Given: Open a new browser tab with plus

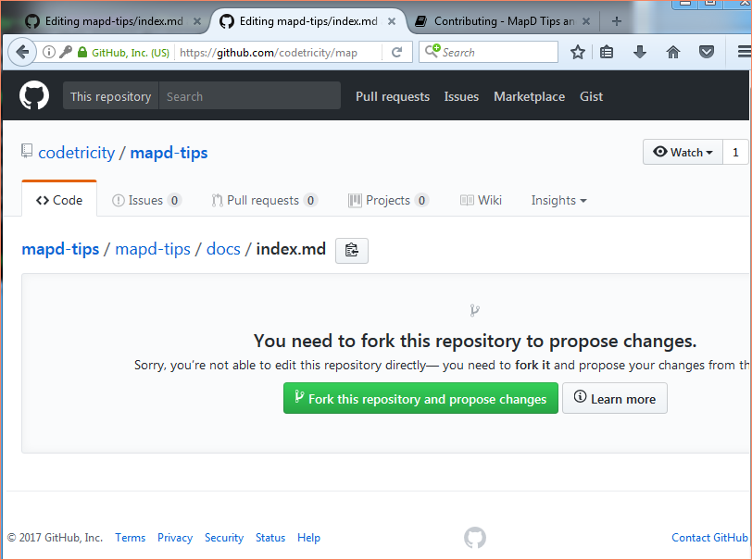Looking at the screenshot, I should 617,21.
